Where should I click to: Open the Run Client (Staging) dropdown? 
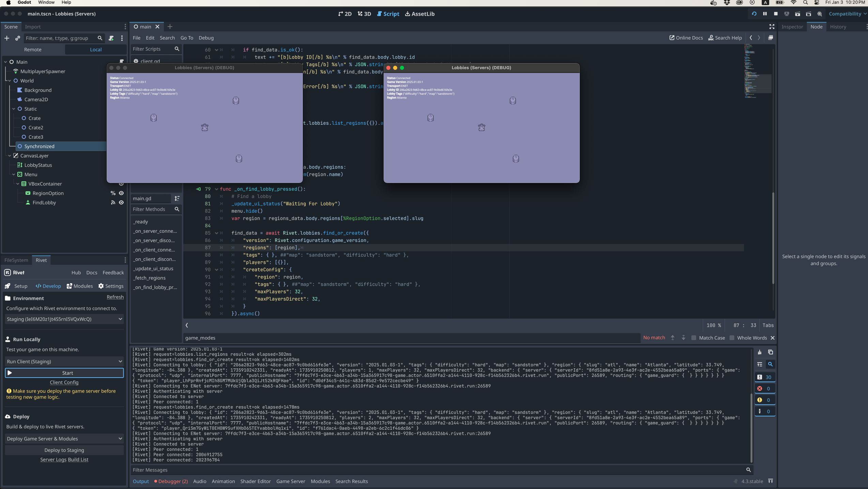pos(64,361)
